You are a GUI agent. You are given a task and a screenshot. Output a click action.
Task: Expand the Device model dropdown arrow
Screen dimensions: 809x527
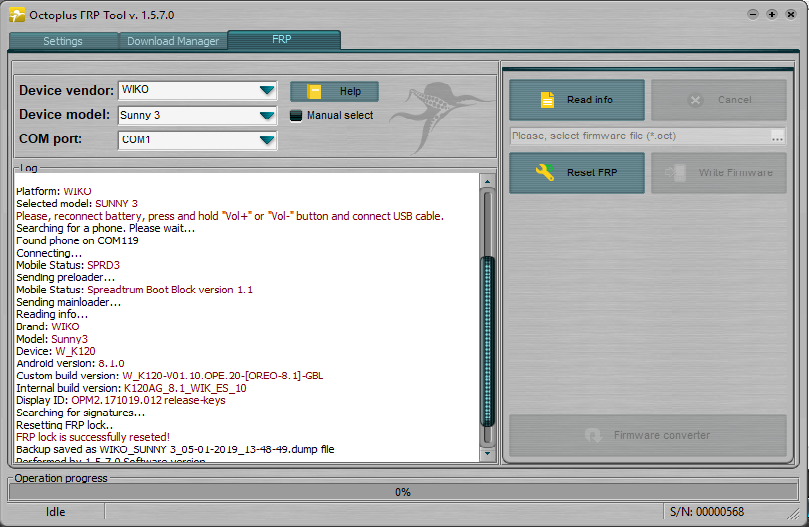pos(267,115)
